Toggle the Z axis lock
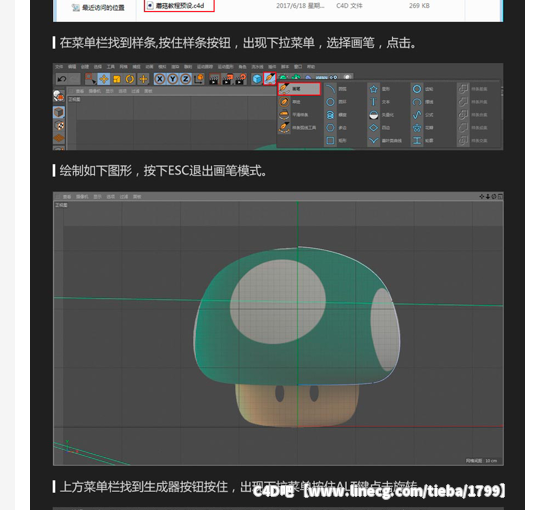 [186, 79]
